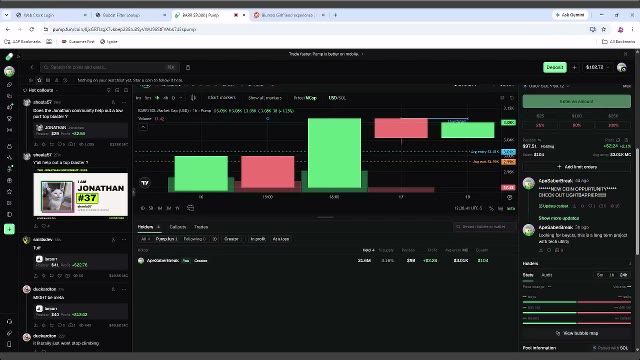Toggle Show all markers option
This screenshot has width=640, height=360.
264,98
